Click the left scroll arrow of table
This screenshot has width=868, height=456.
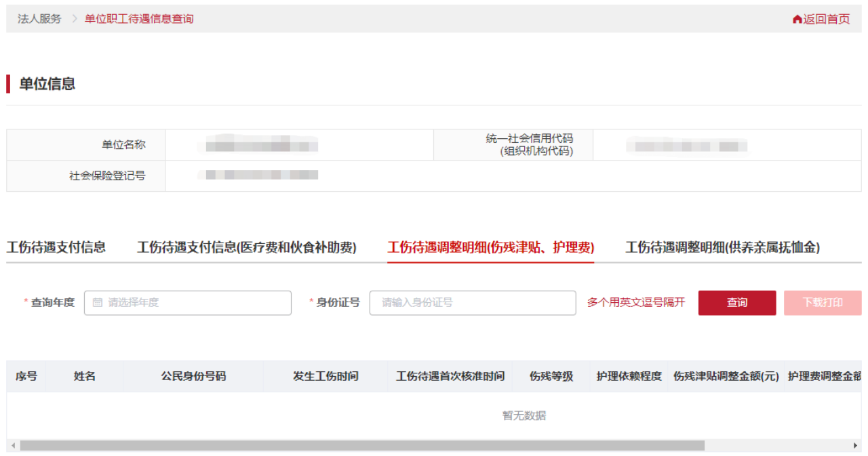click(12, 446)
